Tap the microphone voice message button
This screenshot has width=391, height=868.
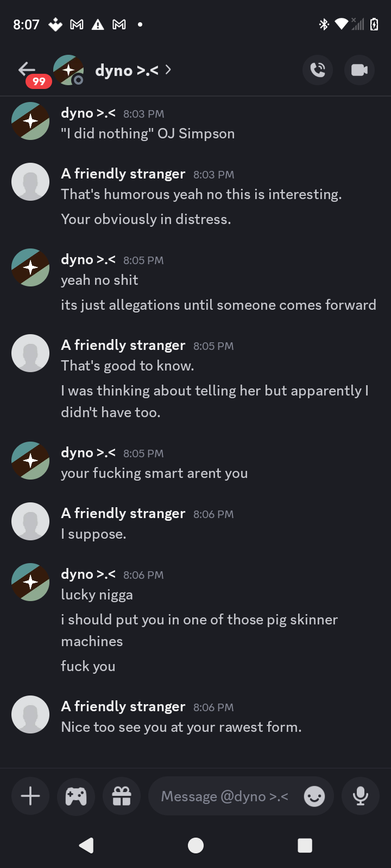coord(360,796)
